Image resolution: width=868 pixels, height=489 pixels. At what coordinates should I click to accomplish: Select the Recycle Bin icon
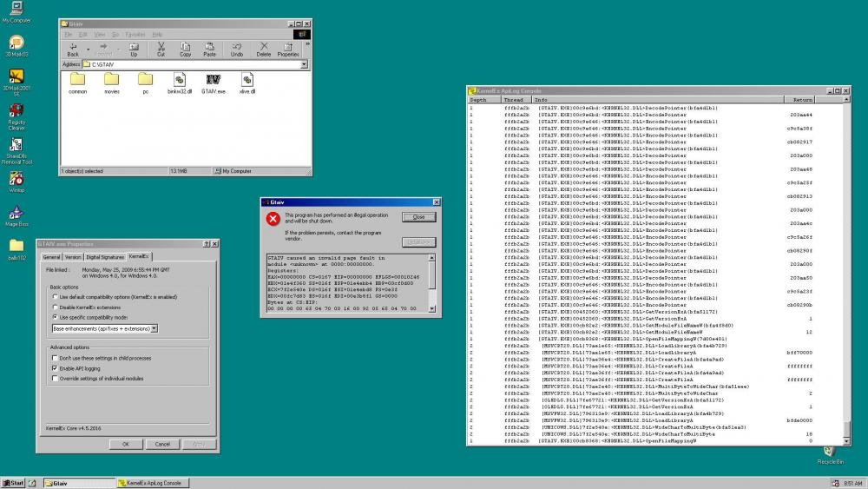coord(830,455)
